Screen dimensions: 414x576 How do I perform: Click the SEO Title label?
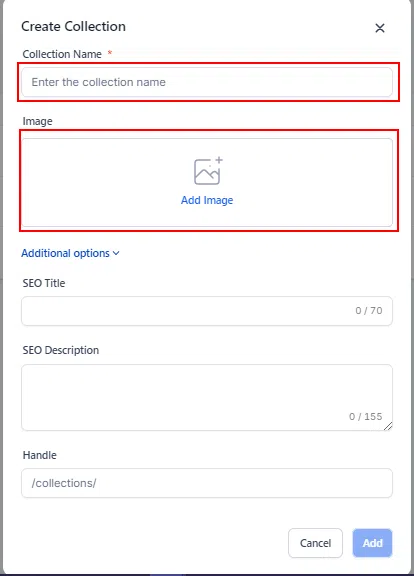pyautogui.click(x=44, y=283)
